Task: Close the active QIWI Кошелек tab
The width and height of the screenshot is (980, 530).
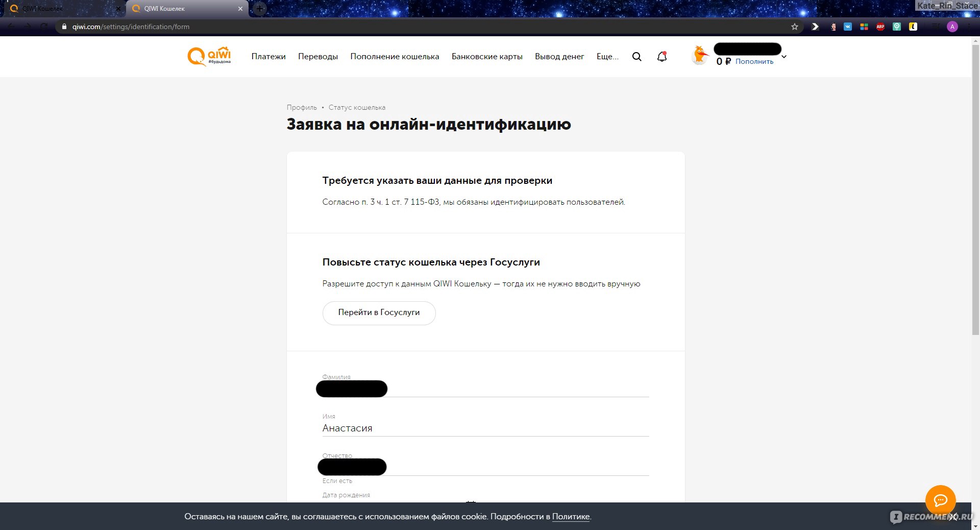Action: 240,9
